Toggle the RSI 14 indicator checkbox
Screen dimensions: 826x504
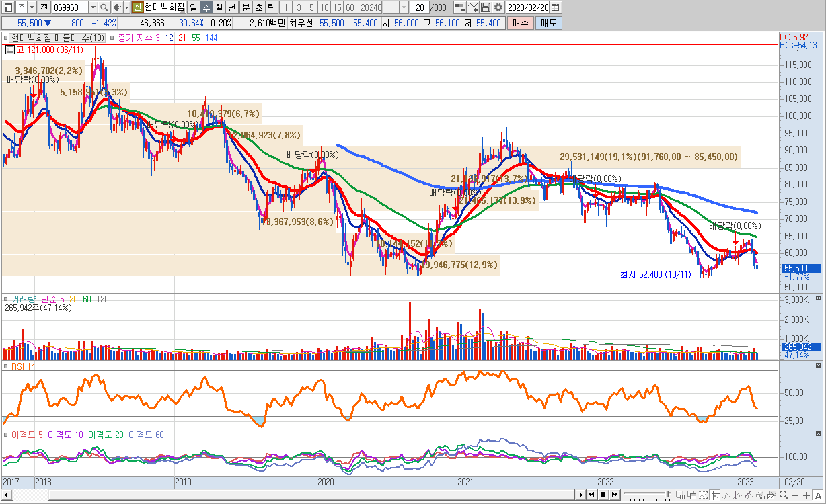pyautogui.click(x=6, y=366)
